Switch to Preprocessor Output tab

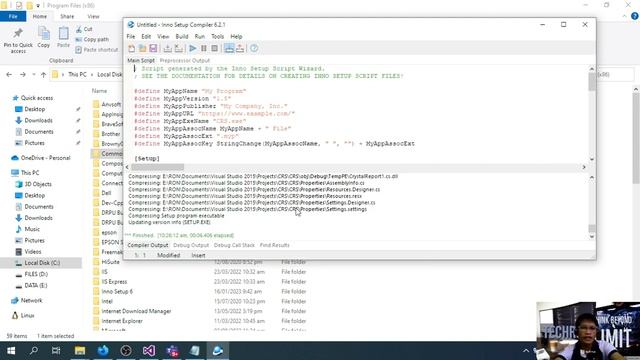pos(184,60)
